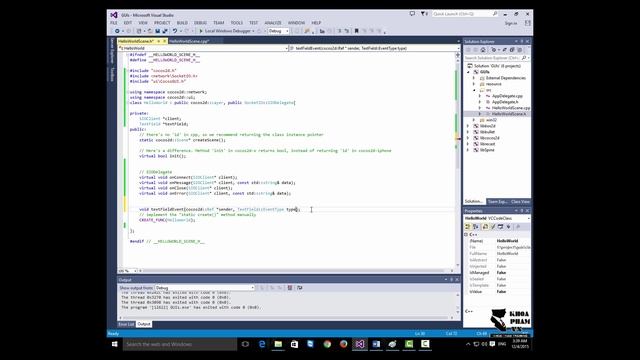
Task: Select HelloWorldScene.h in Solution Explorer
Action: tap(509, 114)
